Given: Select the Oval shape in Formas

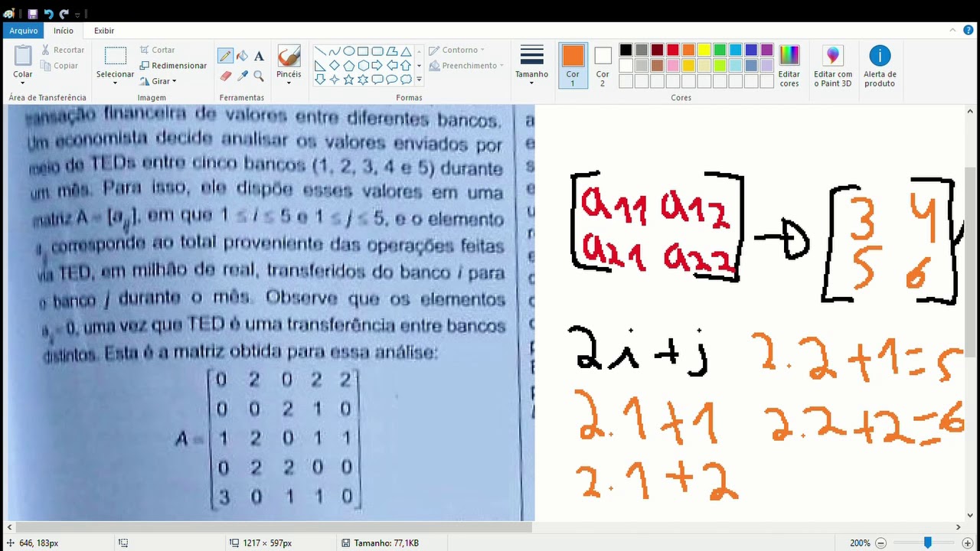Looking at the screenshot, I should pyautogui.click(x=348, y=51).
